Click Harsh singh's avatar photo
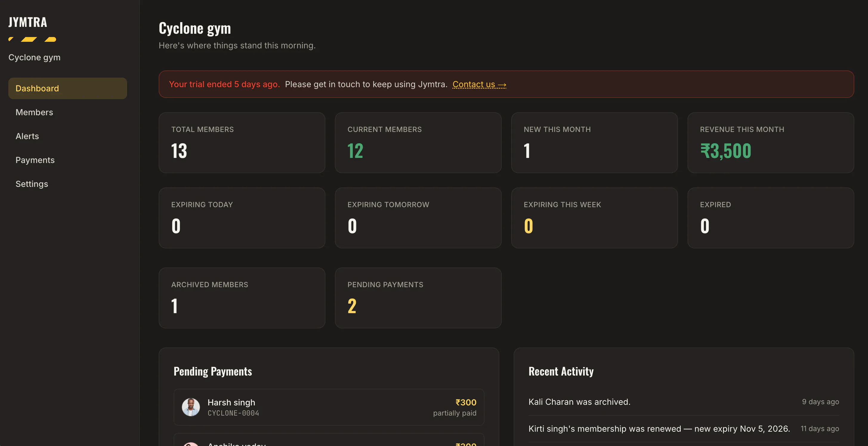 [191, 407]
